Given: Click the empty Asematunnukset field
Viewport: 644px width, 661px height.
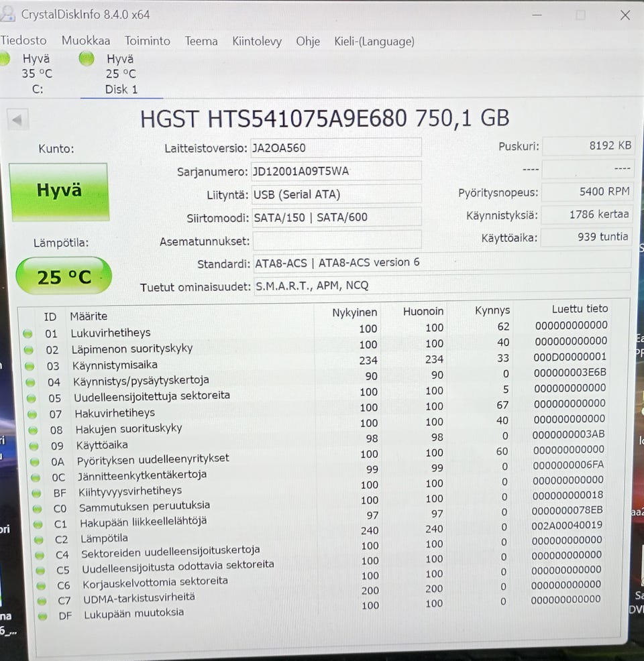Looking at the screenshot, I should coord(337,240).
